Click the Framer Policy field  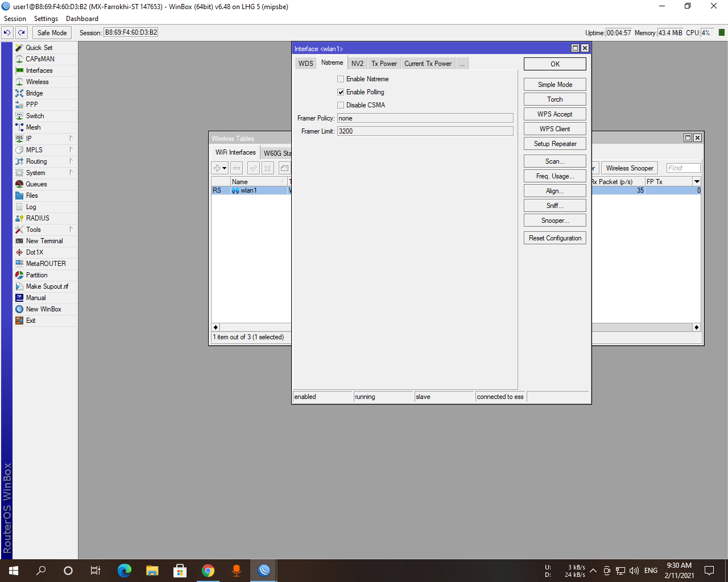(425, 118)
